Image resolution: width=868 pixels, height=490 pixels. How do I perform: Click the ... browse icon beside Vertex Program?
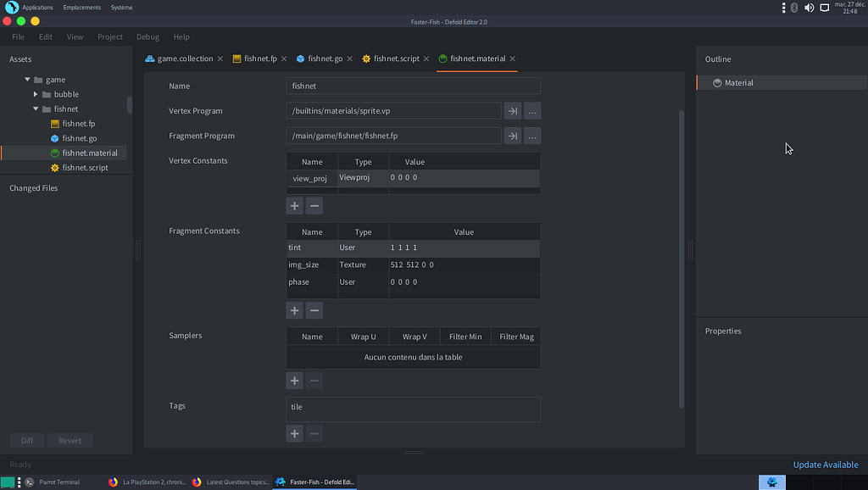click(x=531, y=111)
